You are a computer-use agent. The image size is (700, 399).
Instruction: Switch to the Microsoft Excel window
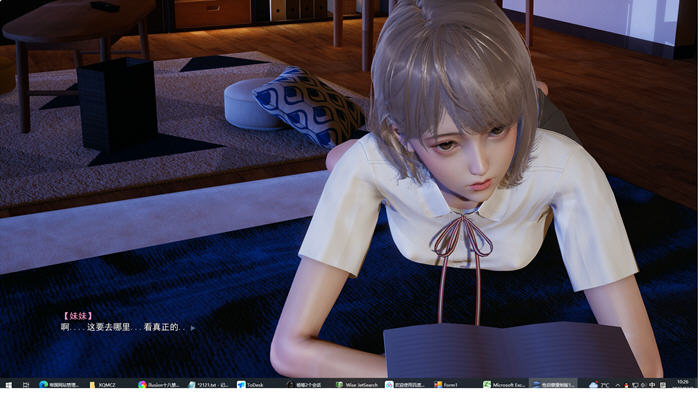504,384
